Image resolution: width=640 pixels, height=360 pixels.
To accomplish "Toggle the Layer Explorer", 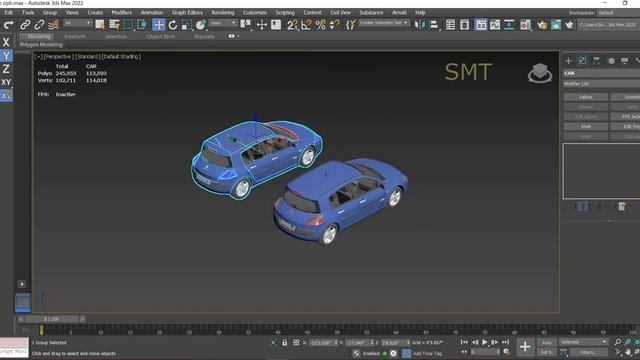I will (x=464, y=25).
